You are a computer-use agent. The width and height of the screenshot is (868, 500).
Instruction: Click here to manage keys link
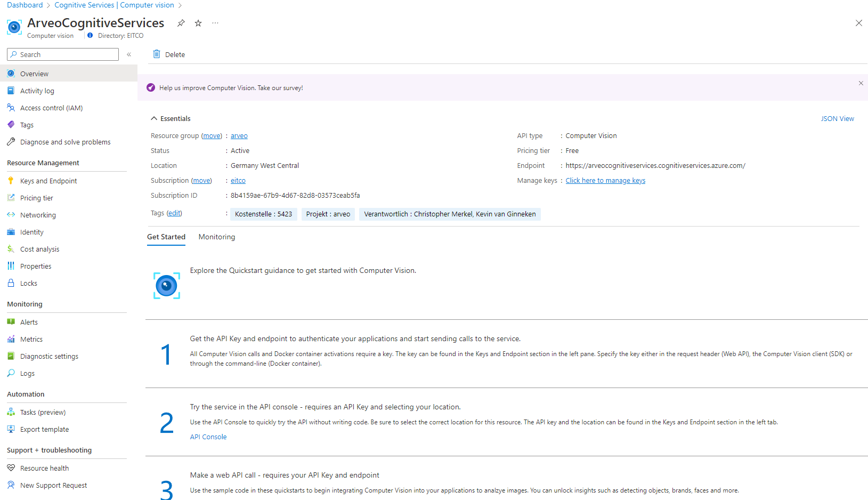tap(605, 181)
